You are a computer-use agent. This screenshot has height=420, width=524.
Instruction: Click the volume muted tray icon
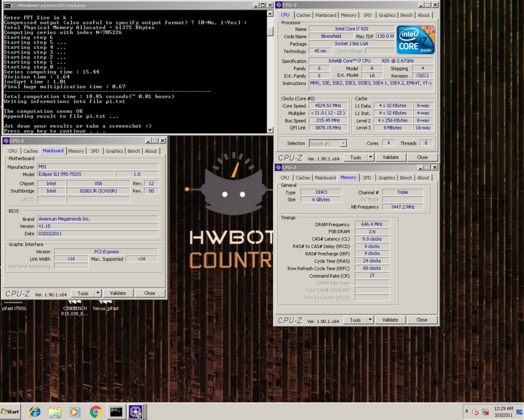tap(475, 412)
